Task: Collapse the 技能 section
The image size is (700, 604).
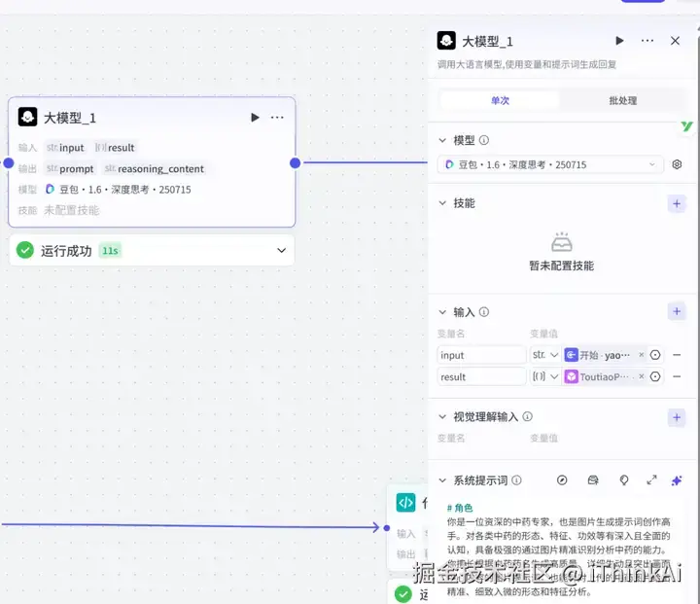Action: (x=442, y=203)
